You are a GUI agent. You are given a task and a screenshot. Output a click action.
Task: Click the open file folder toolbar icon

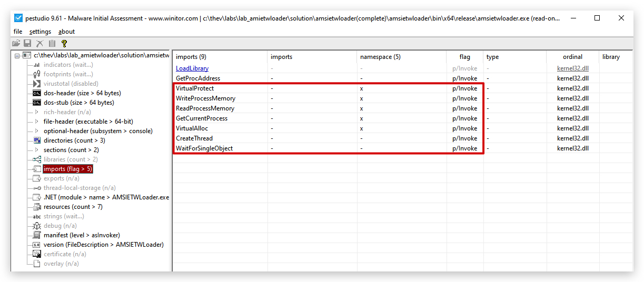(x=16, y=44)
